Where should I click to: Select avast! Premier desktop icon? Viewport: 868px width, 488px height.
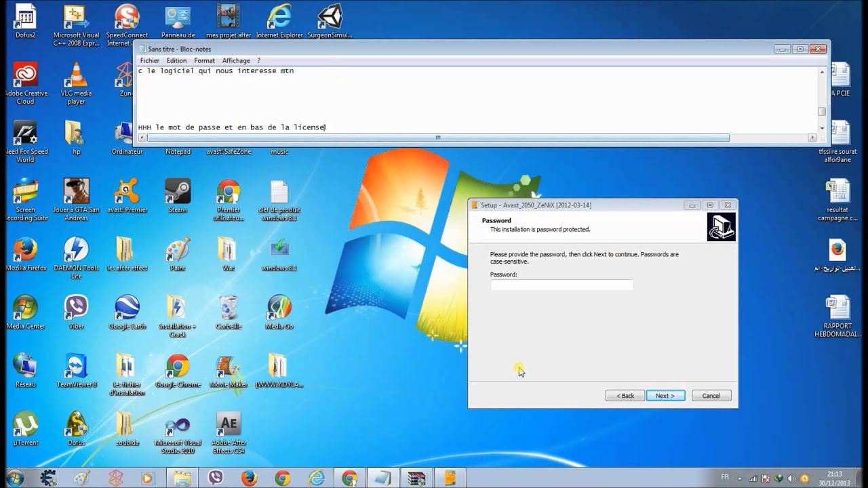point(127,196)
